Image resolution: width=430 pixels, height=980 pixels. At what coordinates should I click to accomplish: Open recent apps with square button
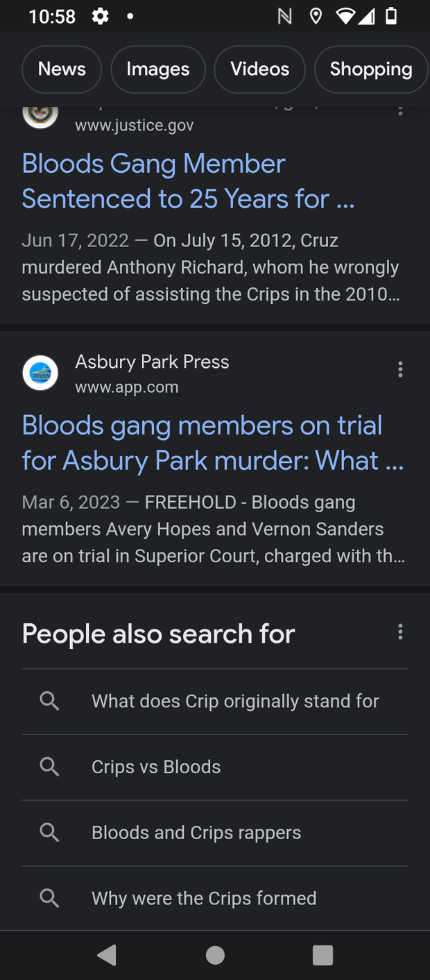pos(322,955)
